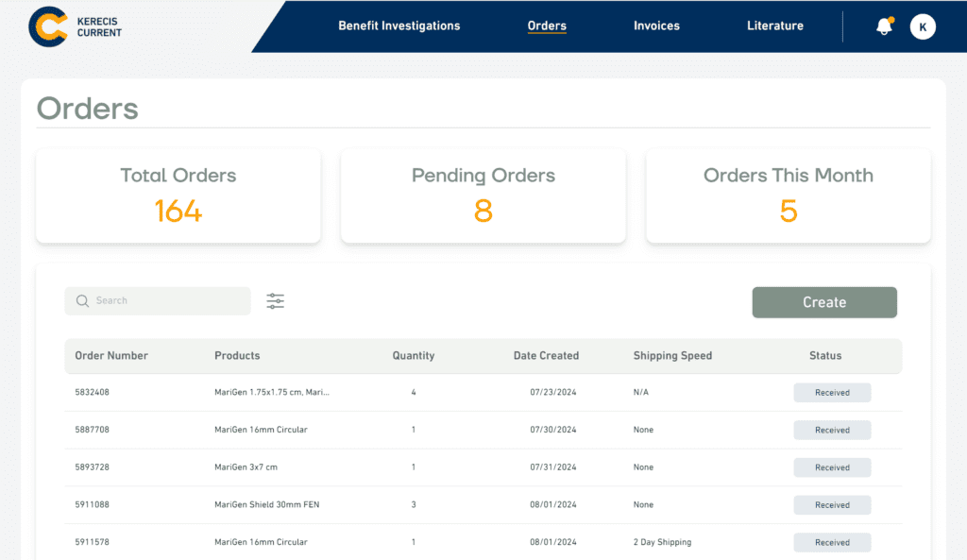Sort by Date Created column header
Viewport: 967px width, 560px height.
546,356
